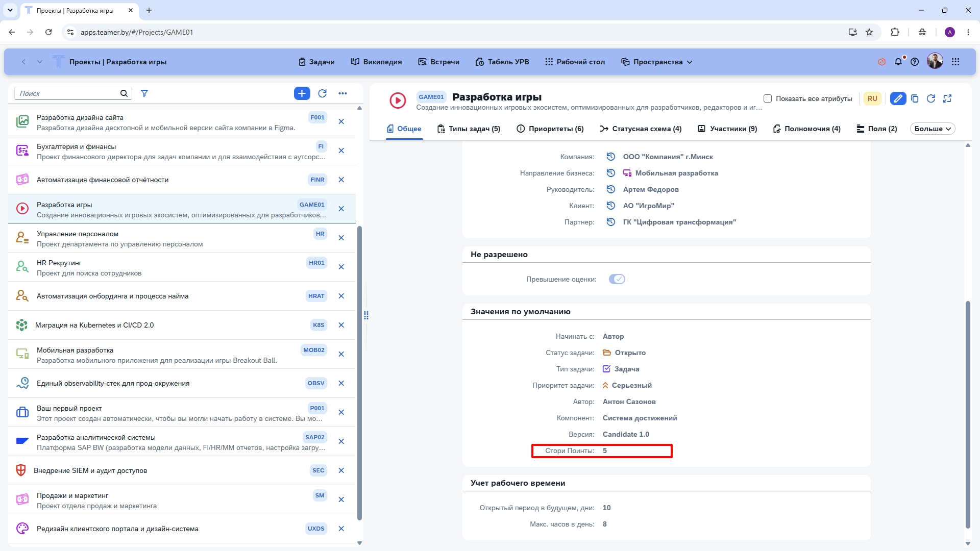
Task: Open the Участники (9) tab
Action: pyautogui.click(x=727, y=129)
